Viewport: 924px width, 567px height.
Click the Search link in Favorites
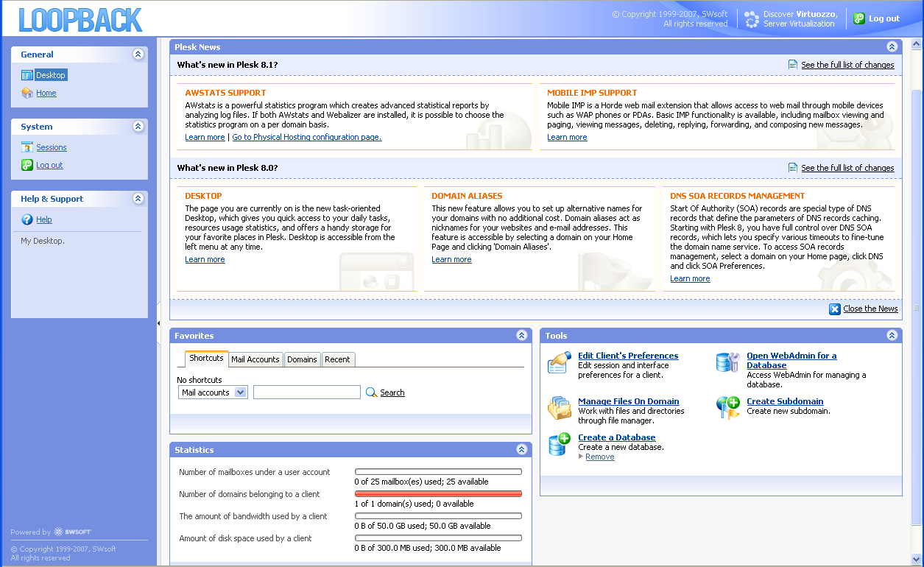click(392, 392)
